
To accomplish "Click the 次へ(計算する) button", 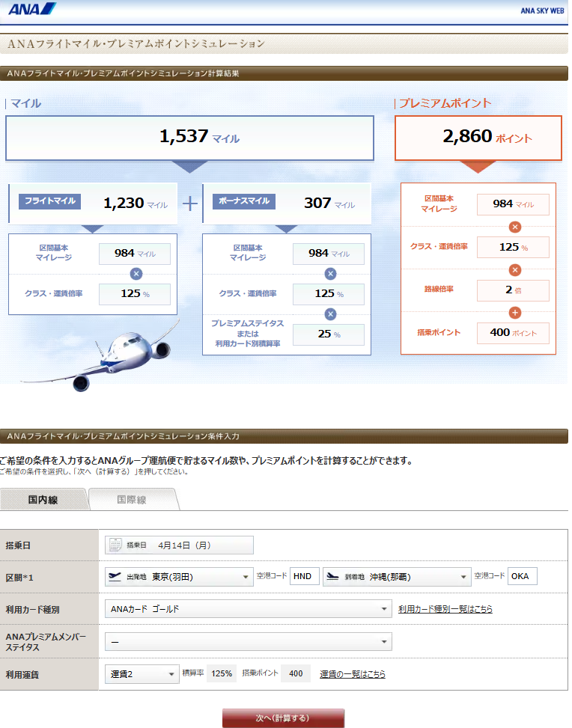I will (283, 718).
